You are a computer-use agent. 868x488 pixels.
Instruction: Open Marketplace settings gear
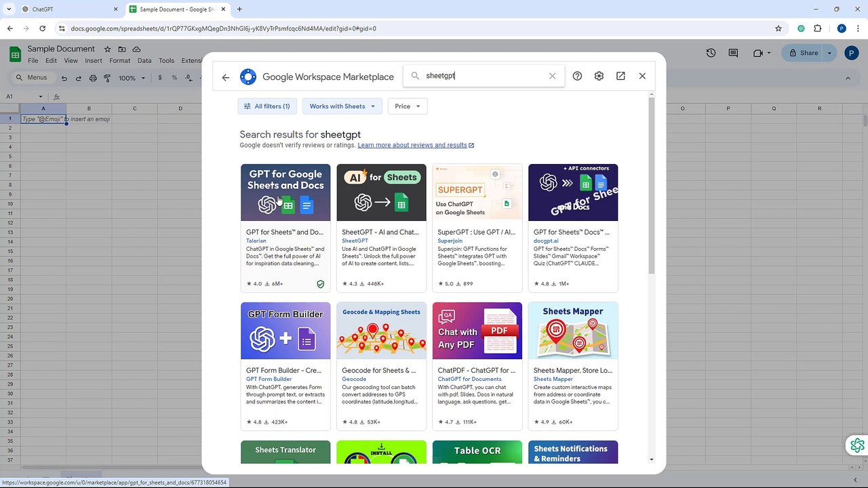tap(599, 76)
